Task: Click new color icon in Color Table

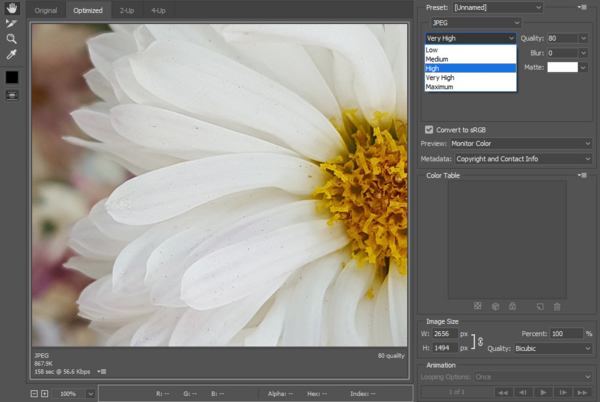Action: [x=540, y=306]
